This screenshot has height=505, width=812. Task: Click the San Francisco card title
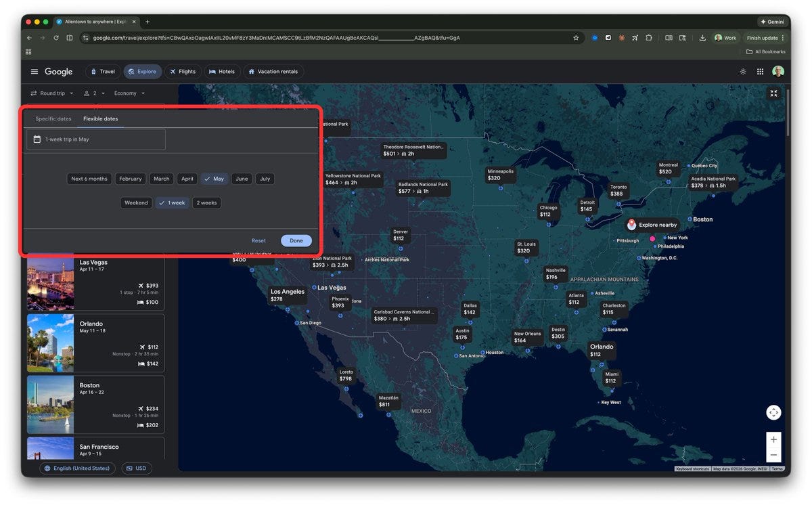(x=99, y=447)
